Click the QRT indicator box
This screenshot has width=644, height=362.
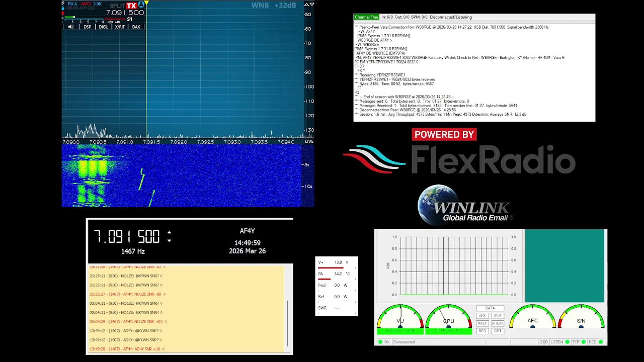(498, 331)
